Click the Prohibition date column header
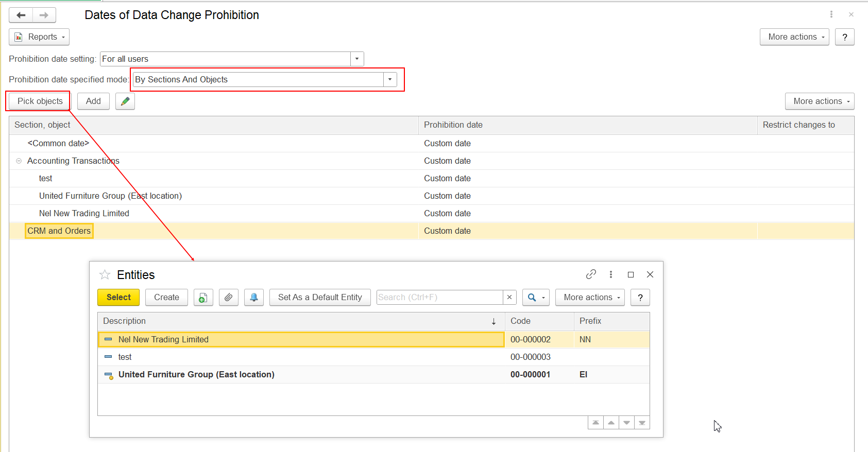The height and width of the screenshot is (452, 868). [588, 125]
